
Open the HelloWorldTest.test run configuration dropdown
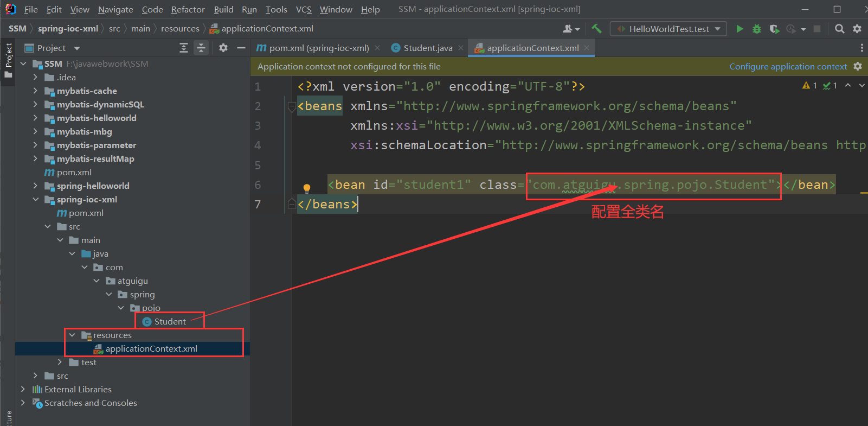668,29
